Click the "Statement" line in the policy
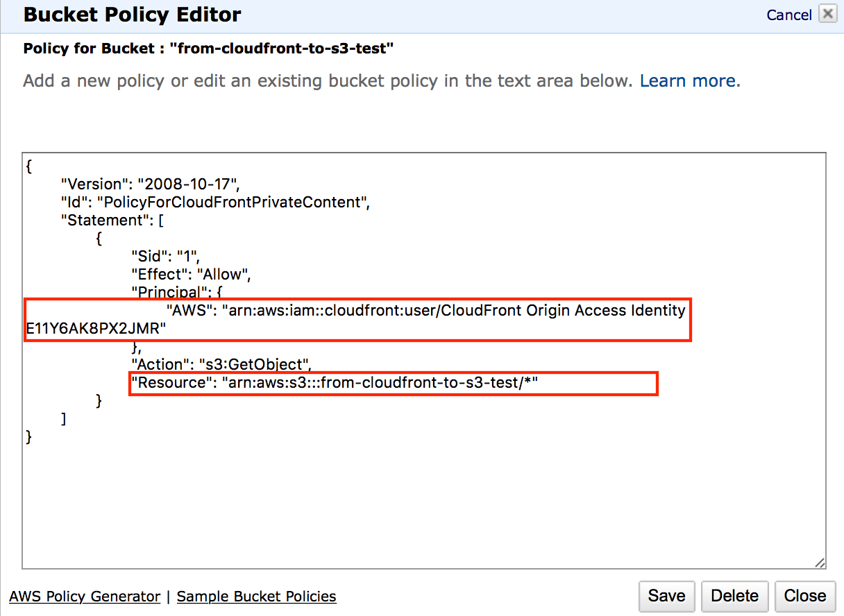 coord(112,221)
